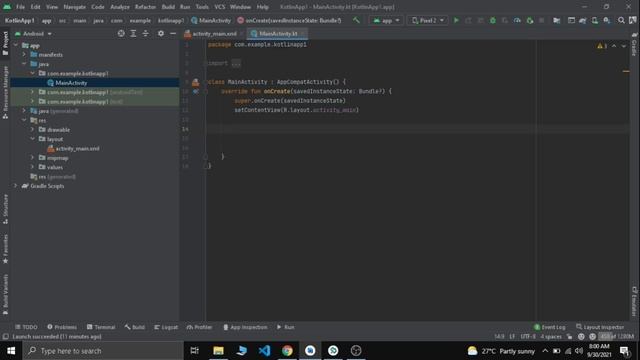Image resolution: width=640 pixels, height=360 pixels.
Task: Unfold the collapsed import statements
Action: tap(236, 63)
